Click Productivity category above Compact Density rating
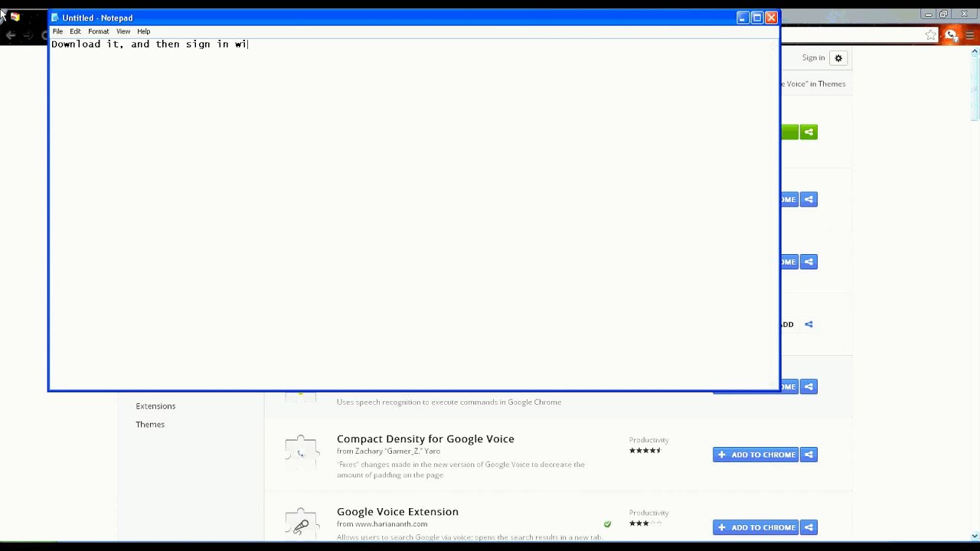Image resolution: width=980 pixels, height=551 pixels. tap(648, 440)
